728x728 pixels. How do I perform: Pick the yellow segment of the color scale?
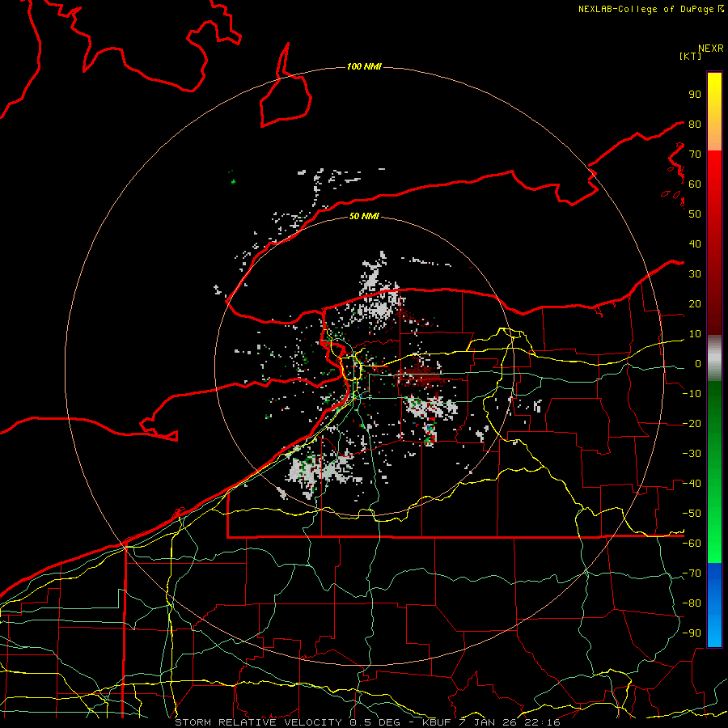tap(714, 93)
